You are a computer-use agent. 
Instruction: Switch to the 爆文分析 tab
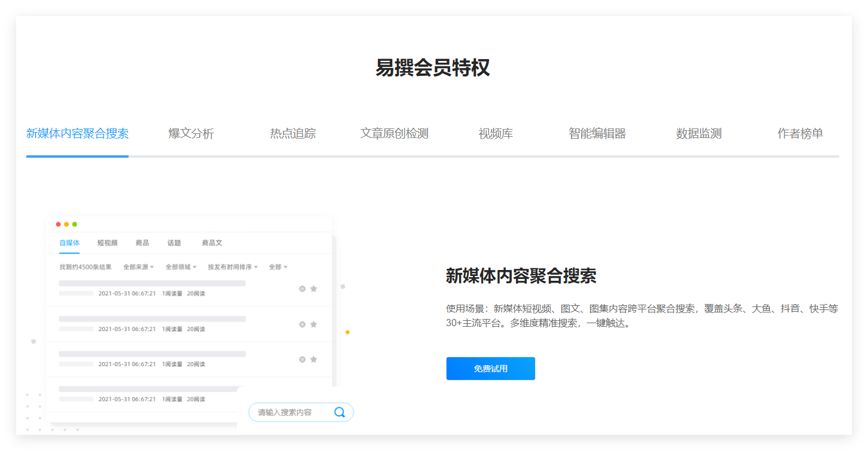click(191, 134)
